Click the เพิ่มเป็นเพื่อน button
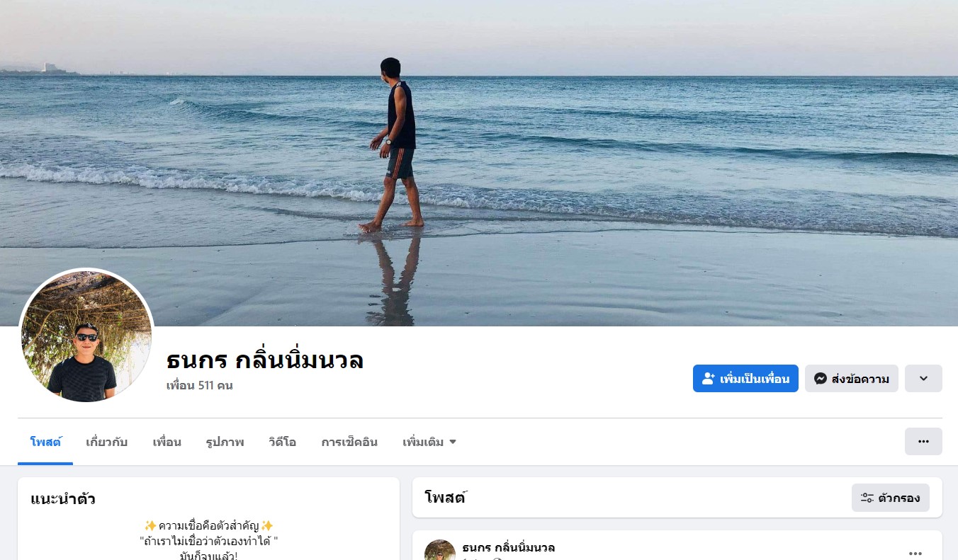This screenshot has width=958, height=560. (745, 379)
